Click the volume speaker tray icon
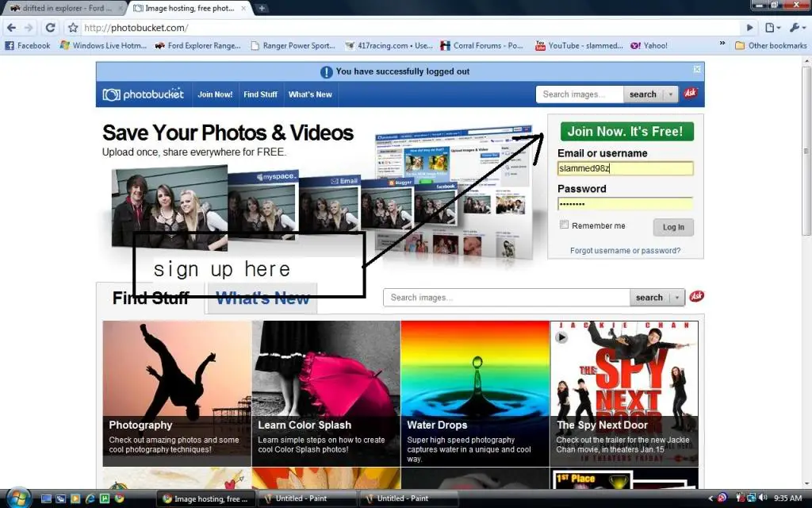 tap(763, 498)
